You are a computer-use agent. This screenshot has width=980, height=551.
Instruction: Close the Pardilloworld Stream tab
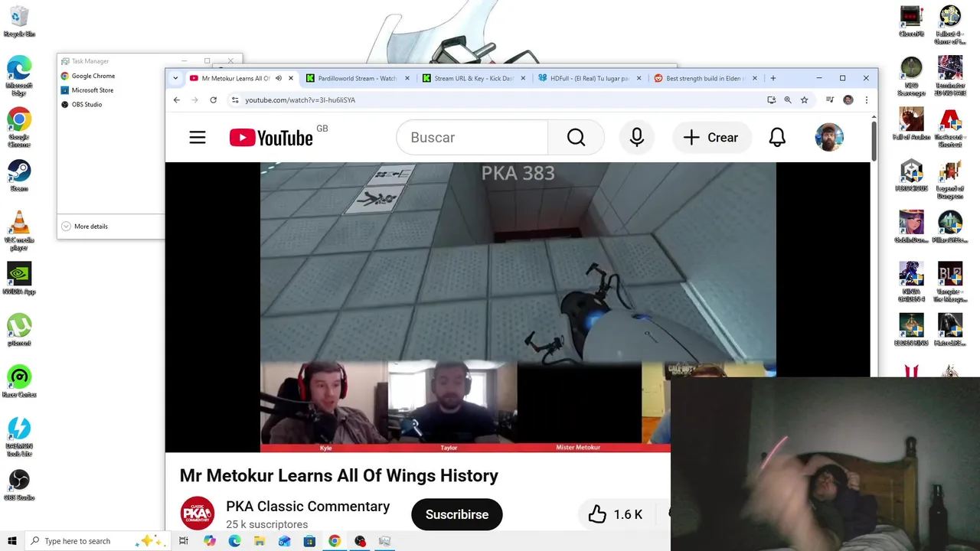click(x=407, y=78)
